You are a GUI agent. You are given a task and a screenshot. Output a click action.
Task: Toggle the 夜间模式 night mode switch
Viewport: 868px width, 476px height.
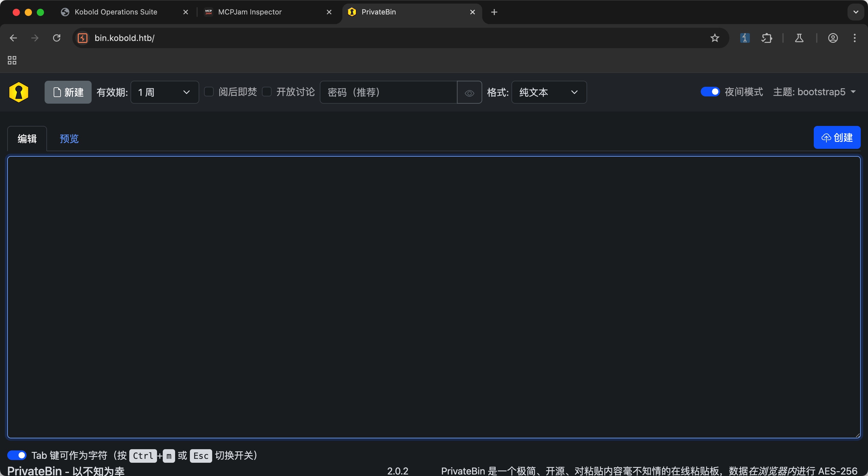(710, 92)
